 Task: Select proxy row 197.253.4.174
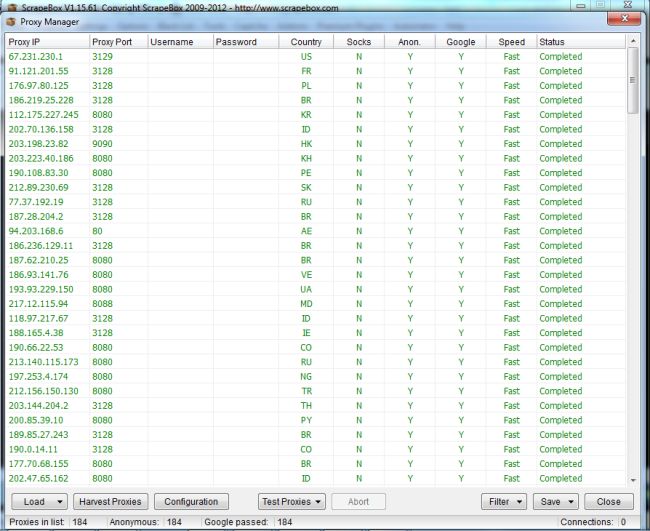[315, 376]
